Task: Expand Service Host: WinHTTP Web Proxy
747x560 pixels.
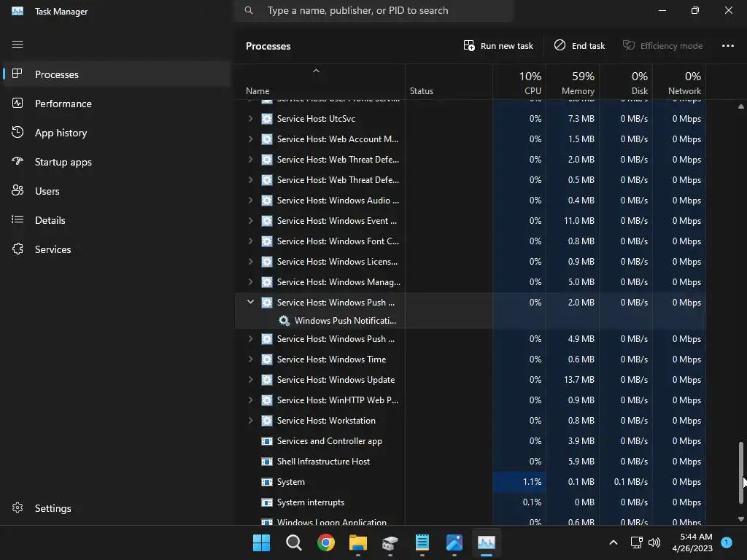Action: coord(250,400)
